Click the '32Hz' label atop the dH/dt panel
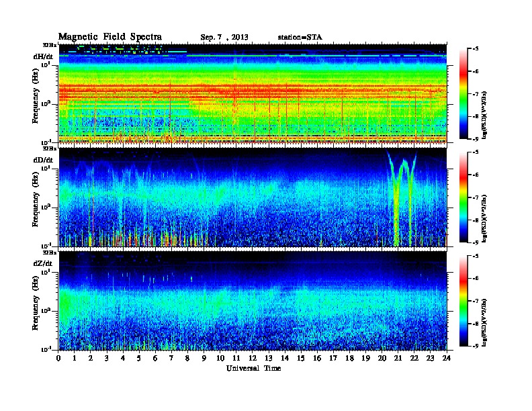 pos(50,44)
